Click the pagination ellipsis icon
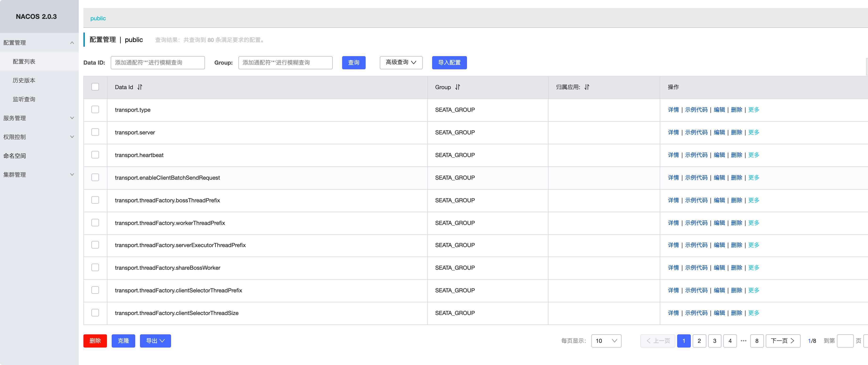Screen dimensions: 868x365 [743, 341]
